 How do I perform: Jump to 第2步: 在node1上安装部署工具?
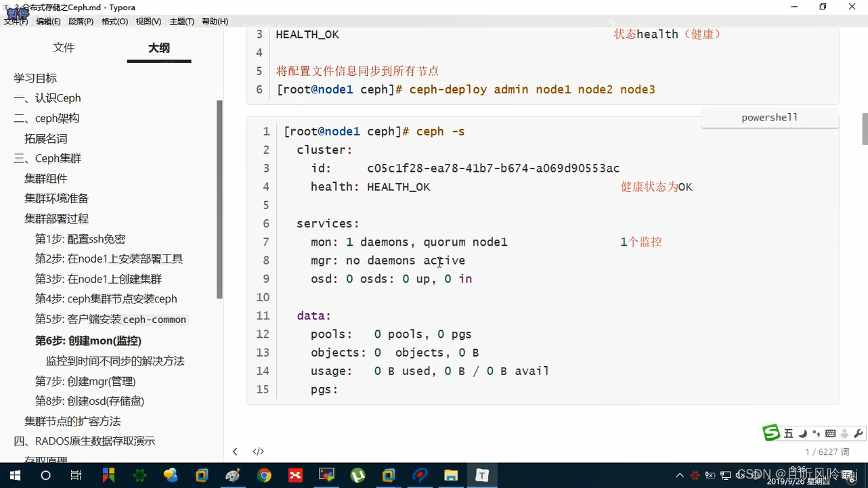(109, 259)
